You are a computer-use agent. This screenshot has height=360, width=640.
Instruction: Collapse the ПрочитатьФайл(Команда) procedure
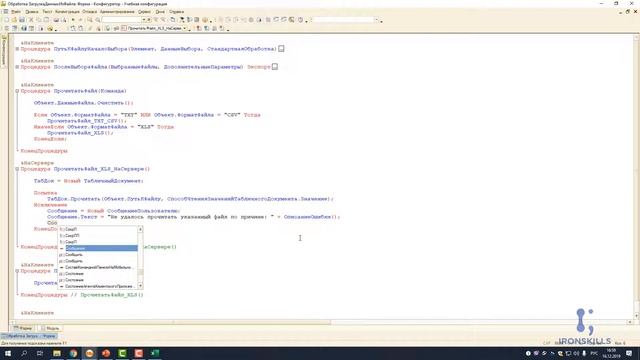pyautogui.click(x=17, y=91)
